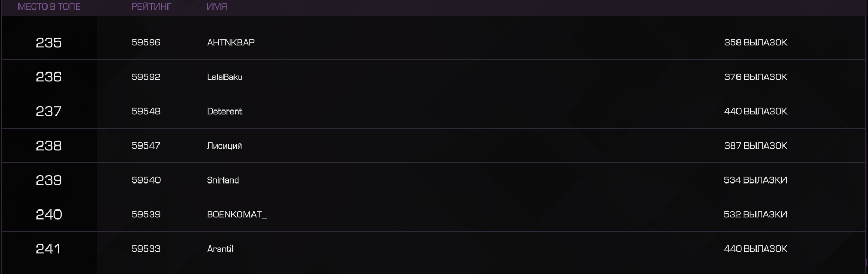The height and width of the screenshot is (274, 868).
Task: Click the 534 ВЫЛАЗКИ sorties count
Action: coord(755,180)
